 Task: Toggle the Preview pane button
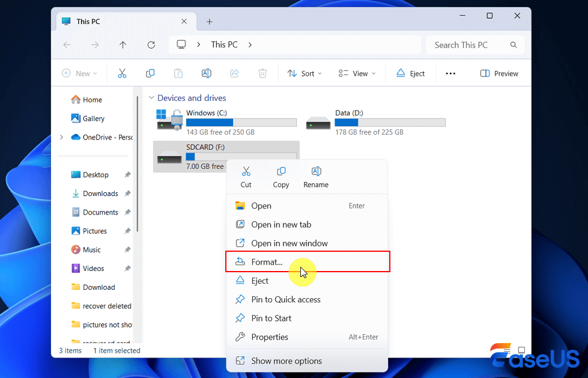(499, 73)
